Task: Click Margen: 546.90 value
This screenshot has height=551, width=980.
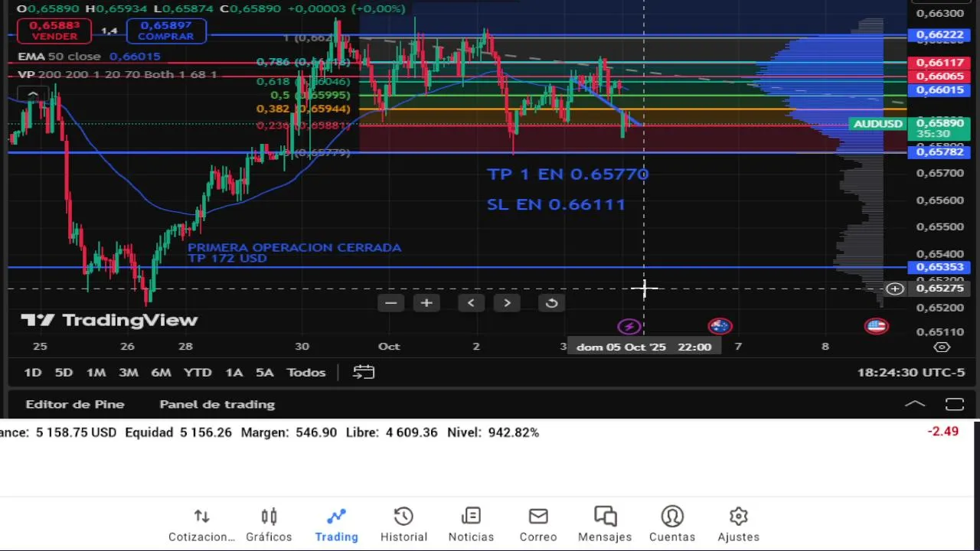Action: [289, 432]
